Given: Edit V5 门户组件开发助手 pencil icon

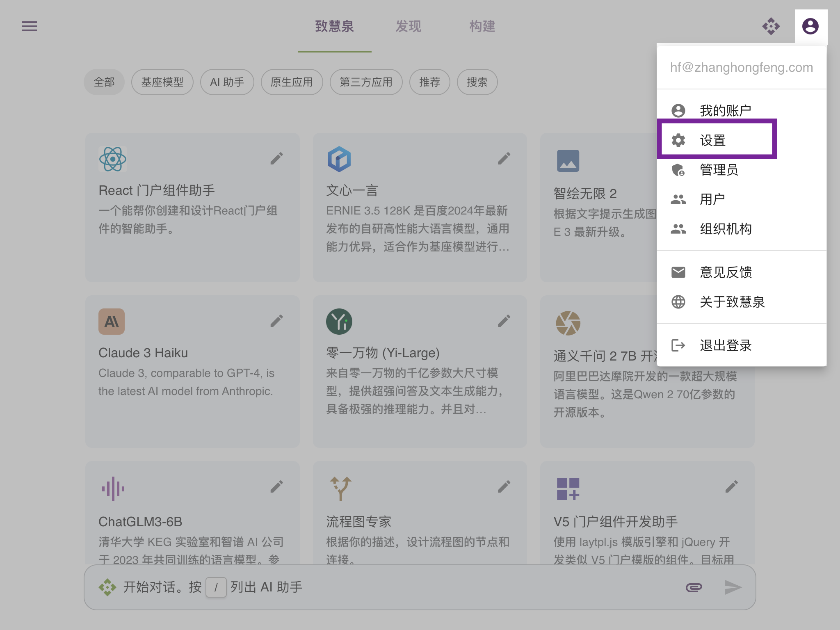Looking at the screenshot, I should [x=732, y=486].
